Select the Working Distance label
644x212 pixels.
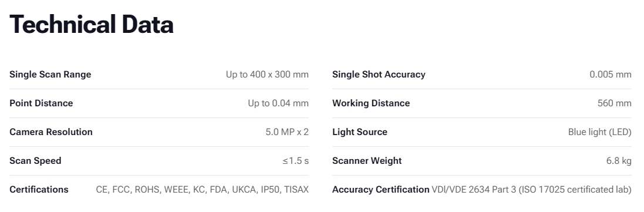coord(371,103)
